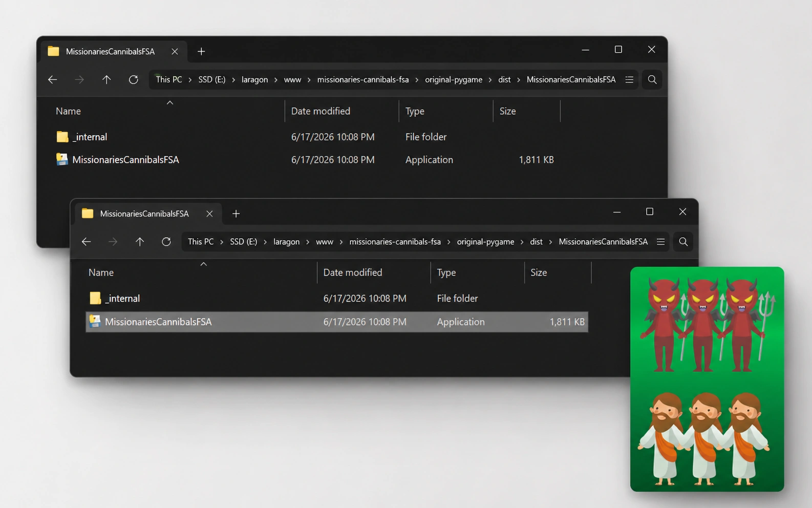This screenshot has width=812, height=508.
Task: Minimize the rear Explorer window
Action: pyautogui.click(x=586, y=50)
